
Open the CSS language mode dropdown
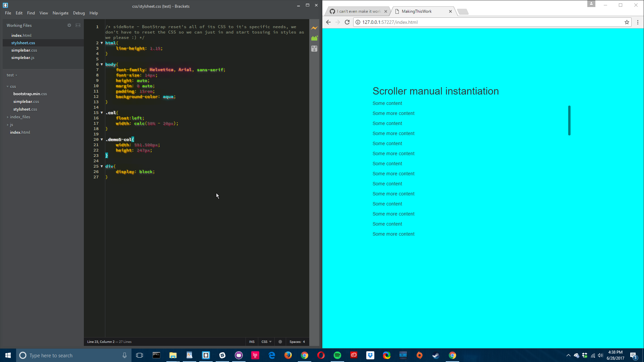pos(266,342)
